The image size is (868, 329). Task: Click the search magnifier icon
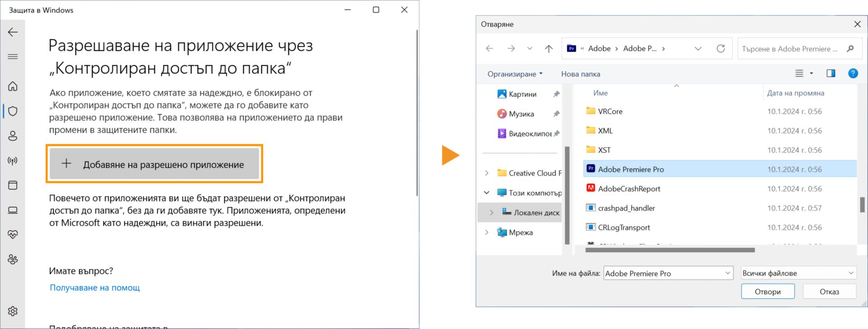click(x=850, y=48)
